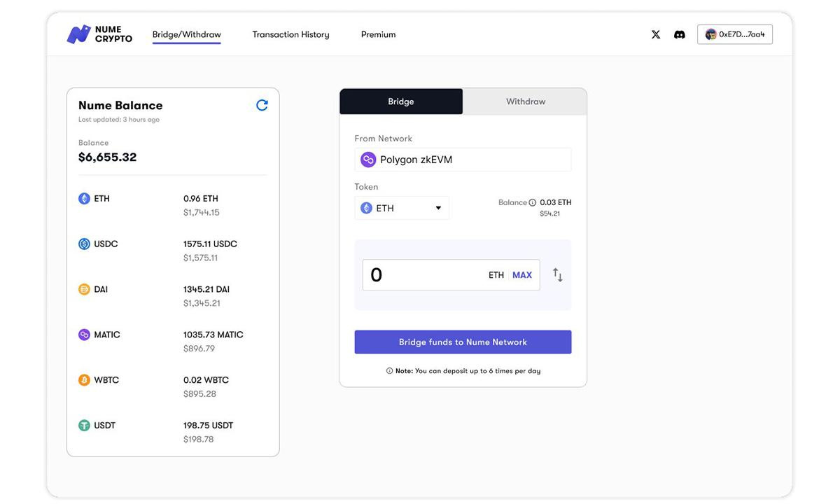Switch to the Withdraw tab
Screen dimensions: 840x504
pyautogui.click(x=525, y=101)
